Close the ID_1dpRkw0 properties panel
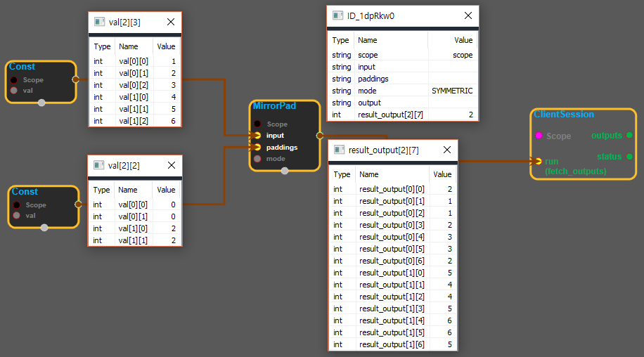This screenshot has width=644, height=357. click(x=468, y=15)
